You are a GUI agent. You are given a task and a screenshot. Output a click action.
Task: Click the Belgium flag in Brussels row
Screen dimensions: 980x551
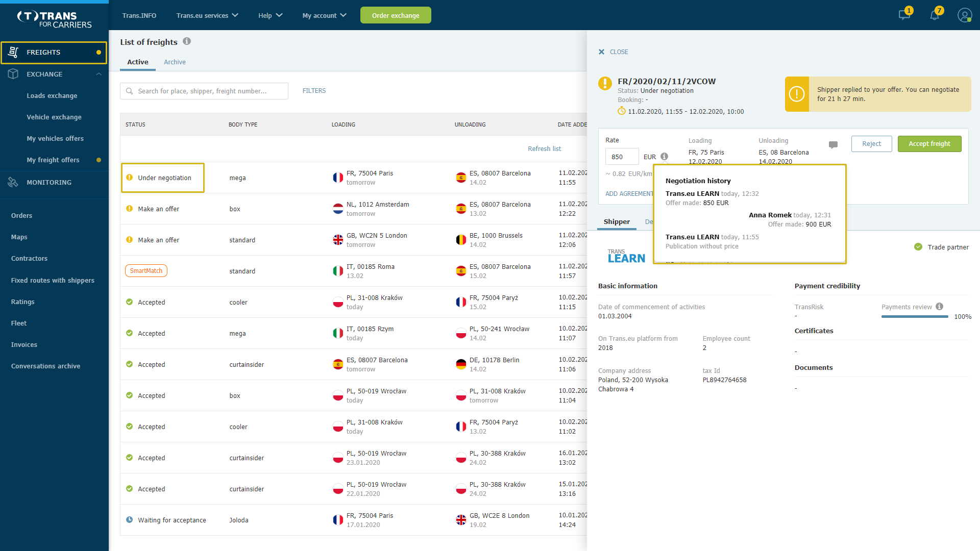(x=461, y=240)
